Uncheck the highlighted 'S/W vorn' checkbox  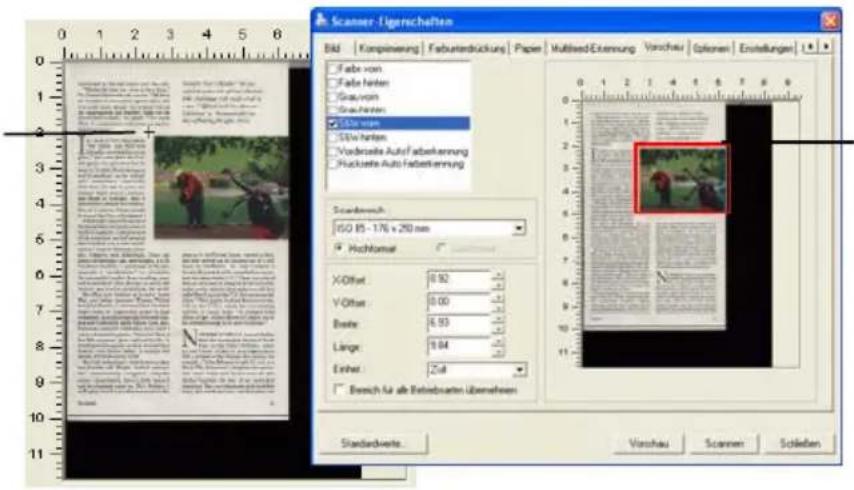[x=332, y=124]
